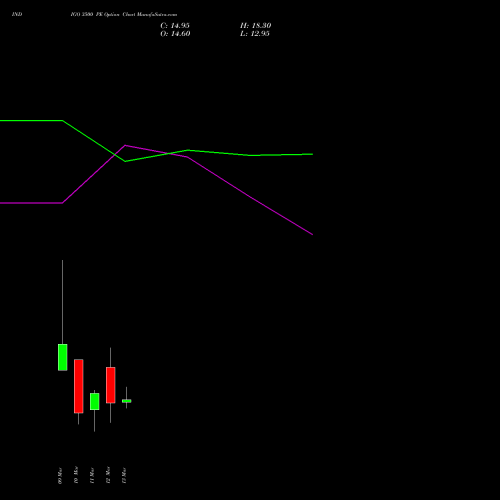Select the tall red candlestick for 10 Mar

point(79,386)
